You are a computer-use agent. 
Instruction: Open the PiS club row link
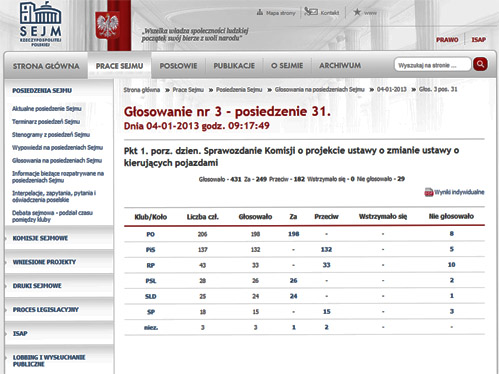click(150, 250)
